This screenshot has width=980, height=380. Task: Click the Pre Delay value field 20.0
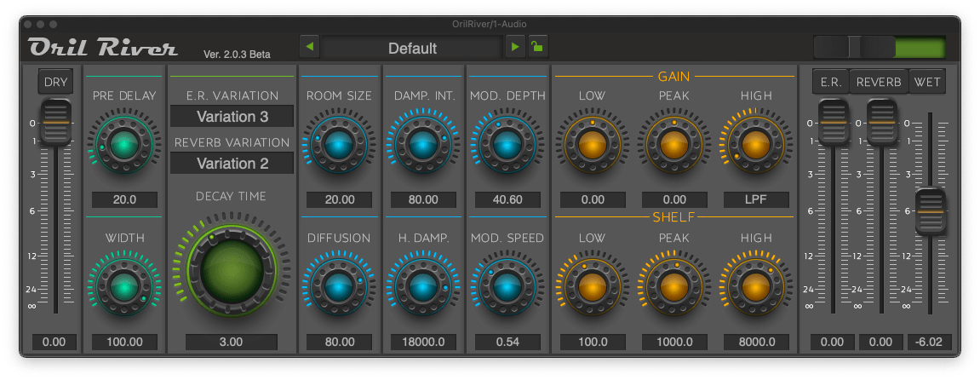(x=124, y=200)
